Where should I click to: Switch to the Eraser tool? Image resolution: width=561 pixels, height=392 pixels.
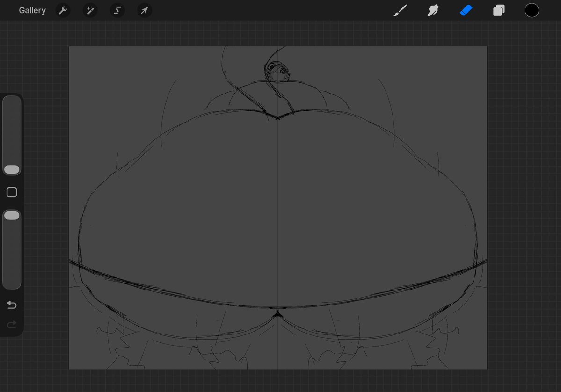point(466,10)
